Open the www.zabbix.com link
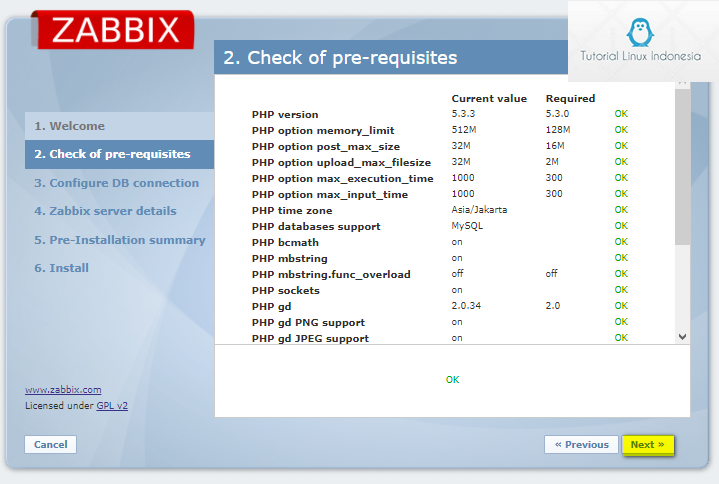The image size is (719, 484). [x=63, y=390]
